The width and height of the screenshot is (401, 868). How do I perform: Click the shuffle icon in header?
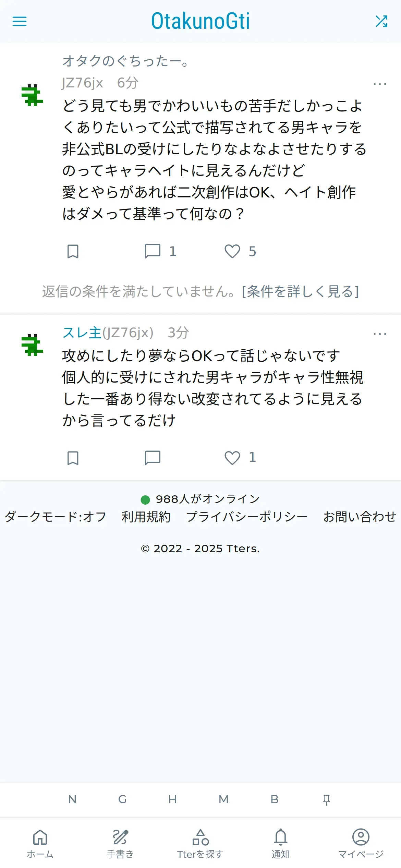point(381,21)
